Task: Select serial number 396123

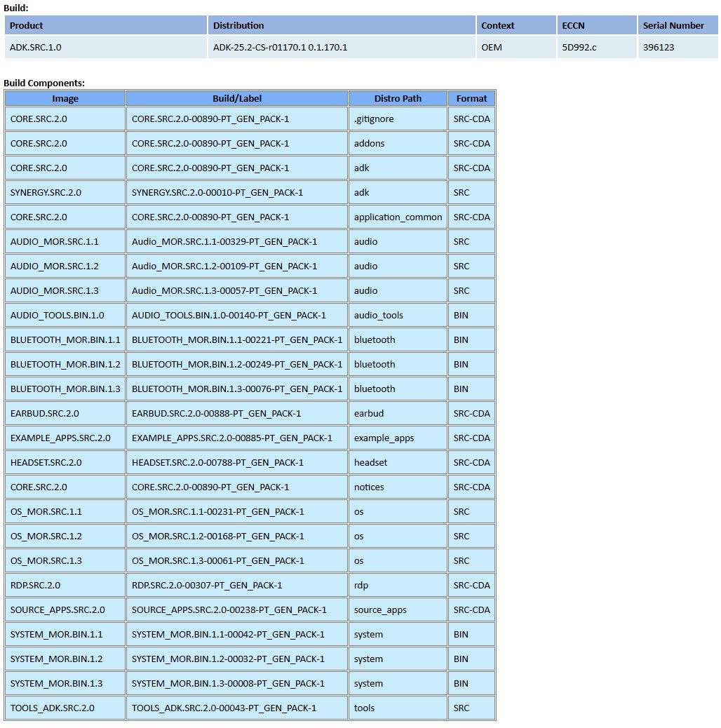Action: [659, 48]
